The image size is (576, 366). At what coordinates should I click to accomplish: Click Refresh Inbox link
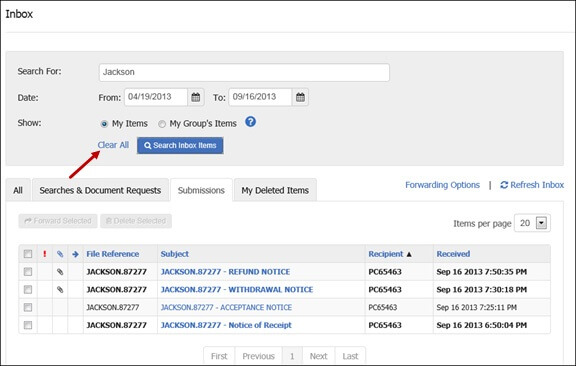[x=532, y=185]
